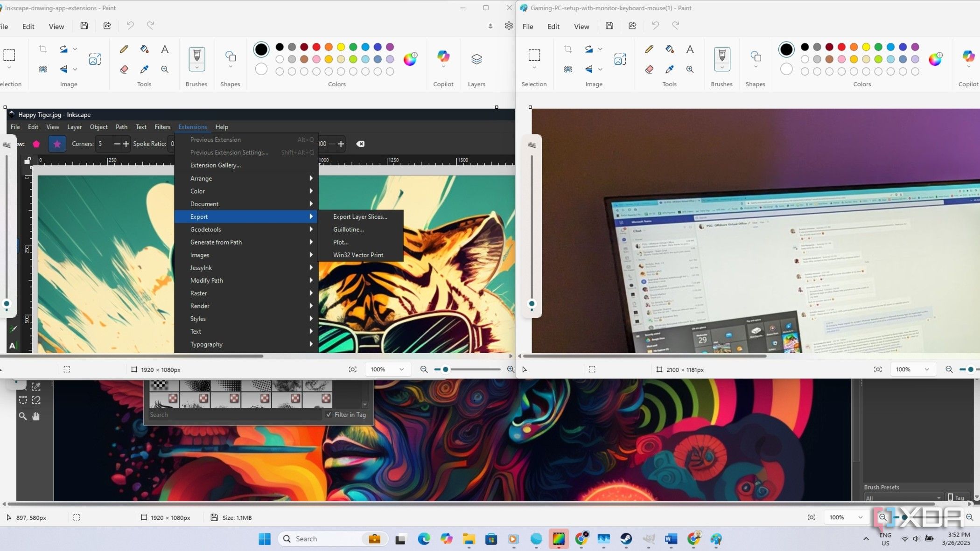980x551 pixels.
Task: Select the Magnifier tool in left Paint window
Action: click(165, 69)
